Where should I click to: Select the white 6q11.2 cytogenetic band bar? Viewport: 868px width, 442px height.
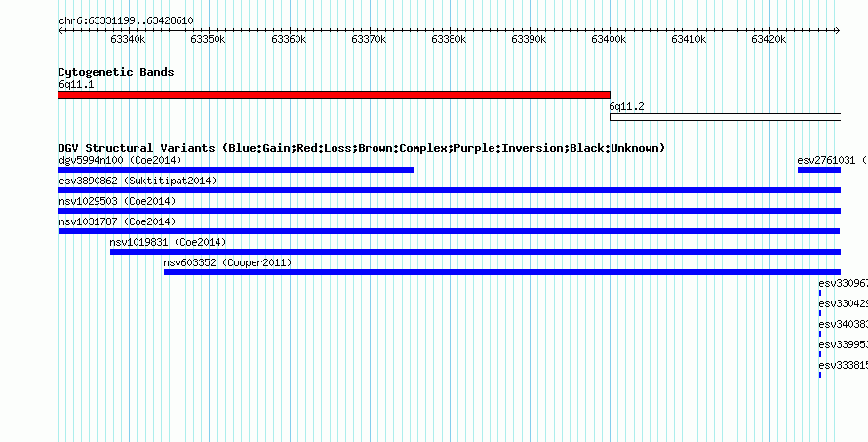(726, 117)
